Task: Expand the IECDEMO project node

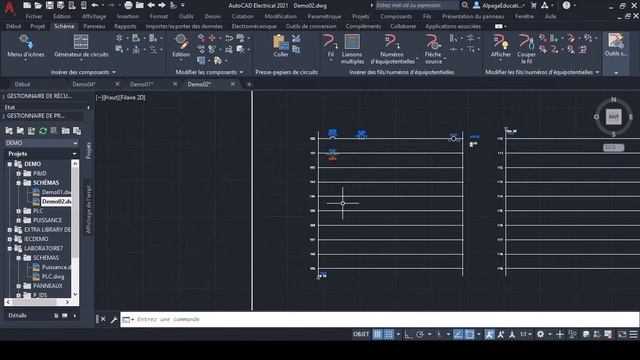Action: [10, 239]
